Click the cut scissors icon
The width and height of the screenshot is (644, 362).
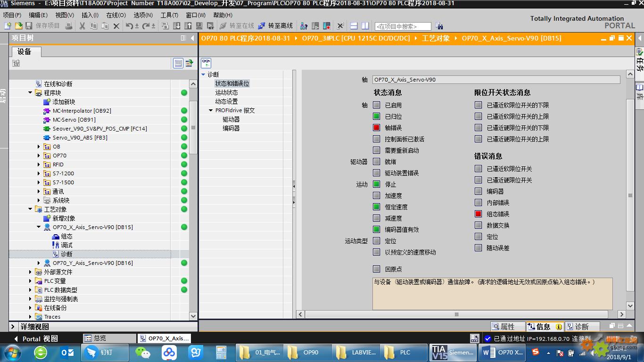(82, 26)
